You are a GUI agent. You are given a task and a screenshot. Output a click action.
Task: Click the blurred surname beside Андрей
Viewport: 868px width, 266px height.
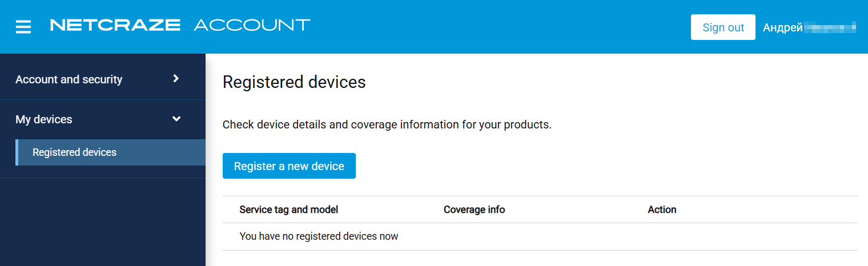click(830, 26)
